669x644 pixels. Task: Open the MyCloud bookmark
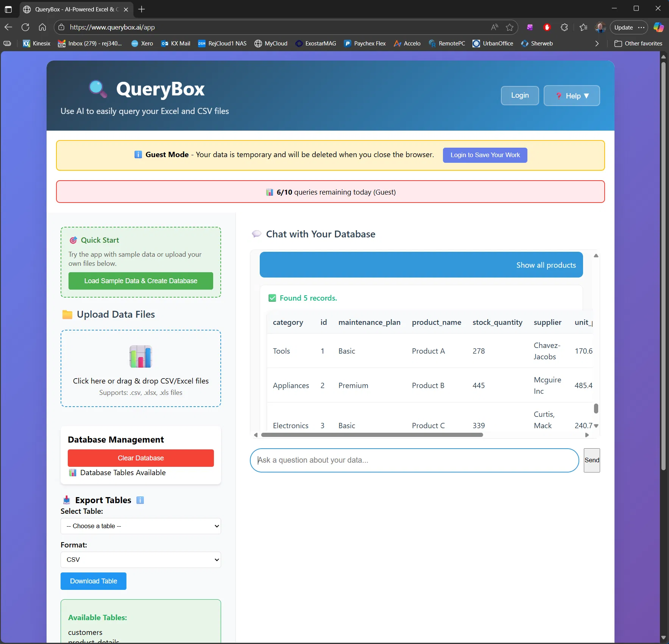click(x=271, y=43)
